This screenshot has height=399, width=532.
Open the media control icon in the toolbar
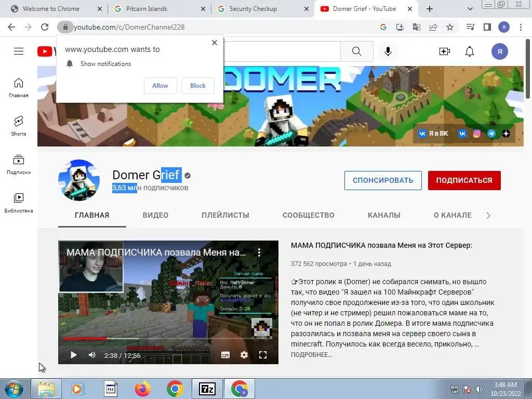click(471, 27)
